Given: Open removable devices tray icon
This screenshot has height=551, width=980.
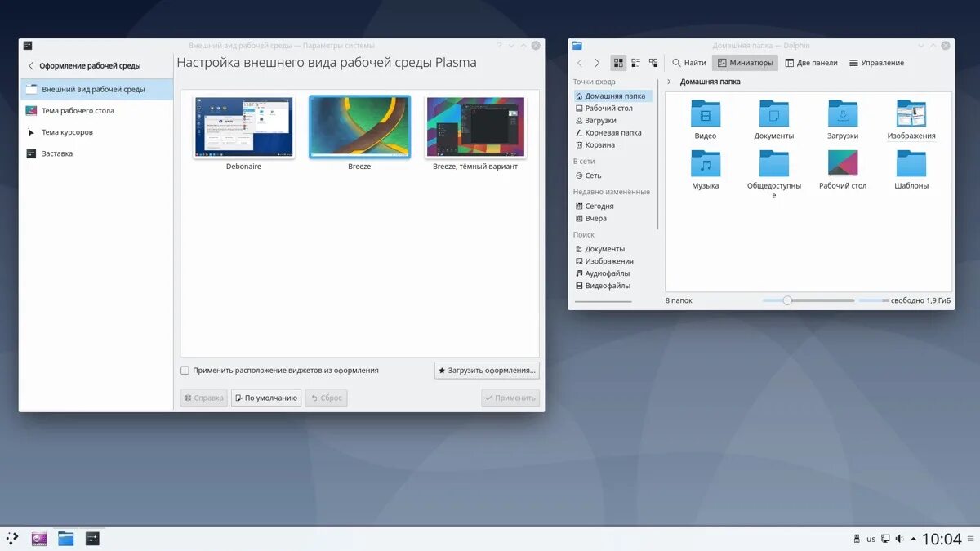Looking at the screenshot, I should (857, 539).
